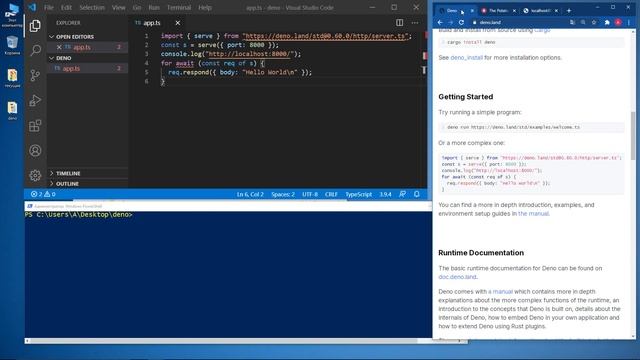The height and width of the screenshot is (360, 640).
Task: Open browser extensions puzzle icon
Action: (607, 22)
